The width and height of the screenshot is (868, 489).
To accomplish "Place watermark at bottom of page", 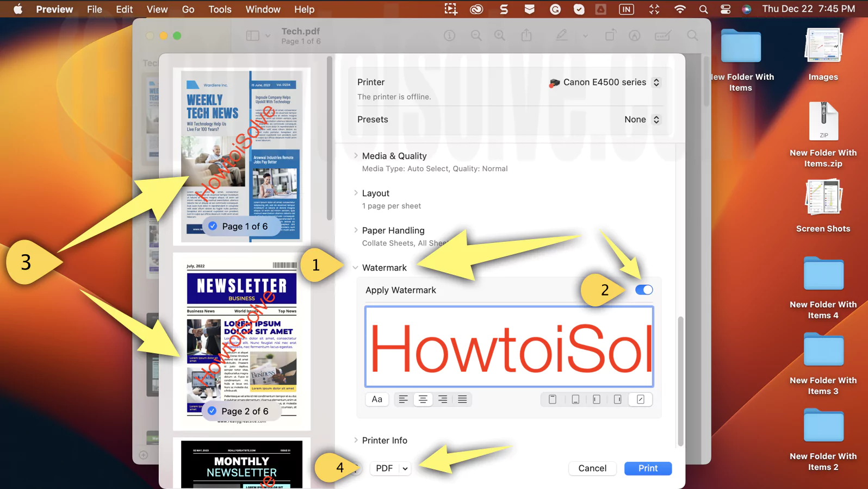I will click(575, 399).
